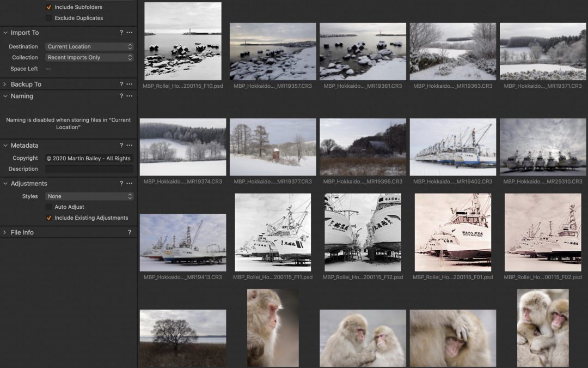Open the Backup To panel options menu

tap(130, 85)
